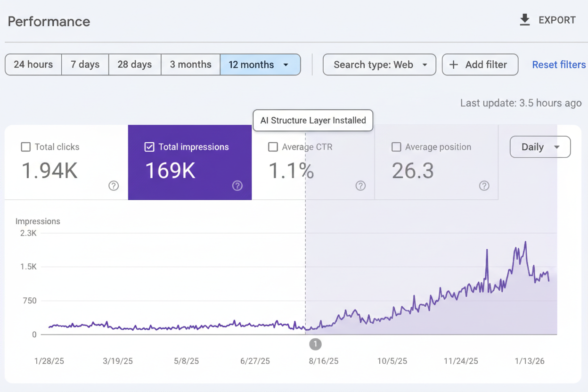Click the Export download icon
The width and height of the screenshot is (588, 392).
[x=524, y=20]
